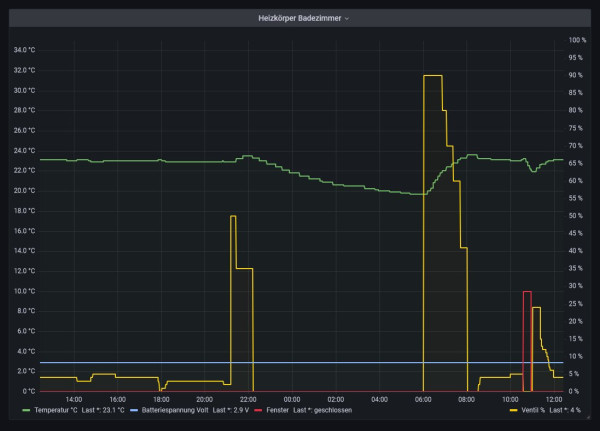Image resolution: width=600 pixels, height=431 pixels.
Task: Click the red Fenster legend color marker
Action: (259, 410)
